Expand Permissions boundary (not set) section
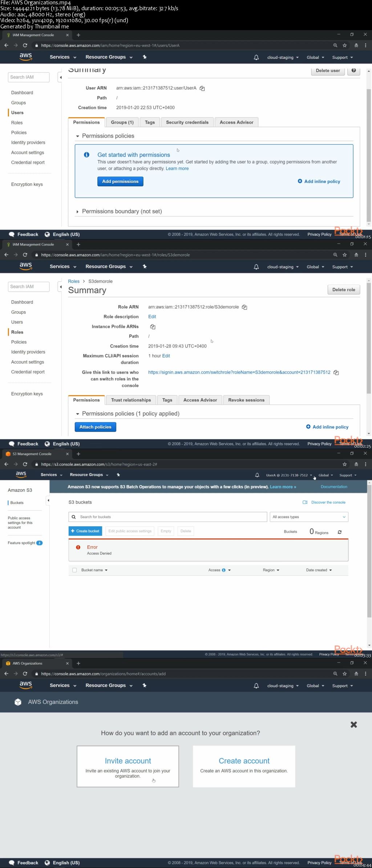Viewport: 372px width, 868px height. coord(77,212)
